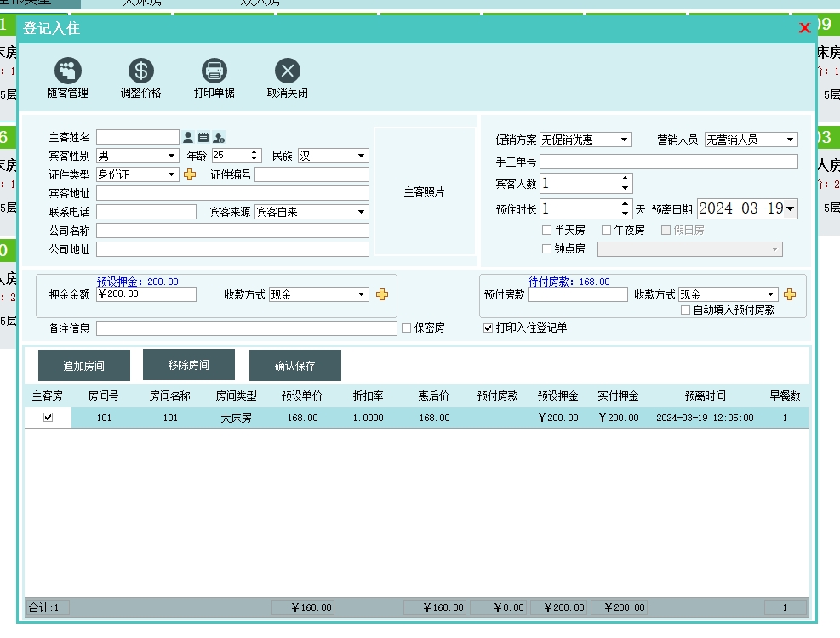Click the plus icon beside deposit 收款方式
This screenshot has height=638, width=840.
coord(382,294)
